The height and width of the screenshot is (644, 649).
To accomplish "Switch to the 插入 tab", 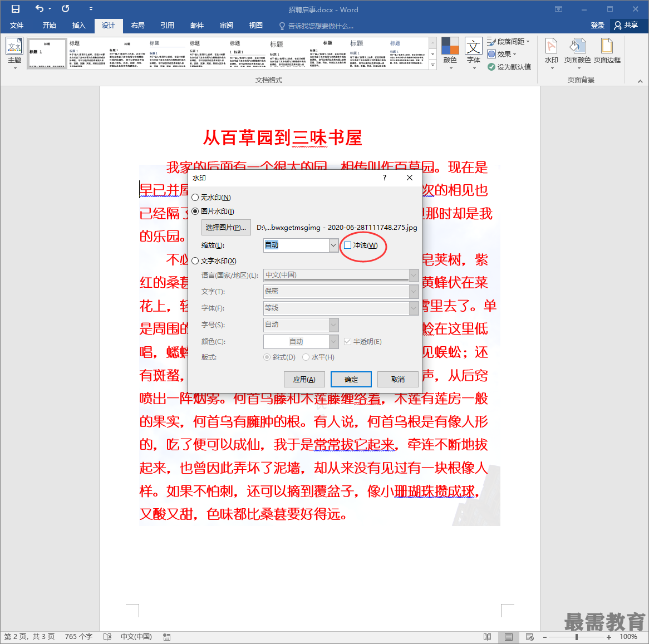I will (78, 25).
